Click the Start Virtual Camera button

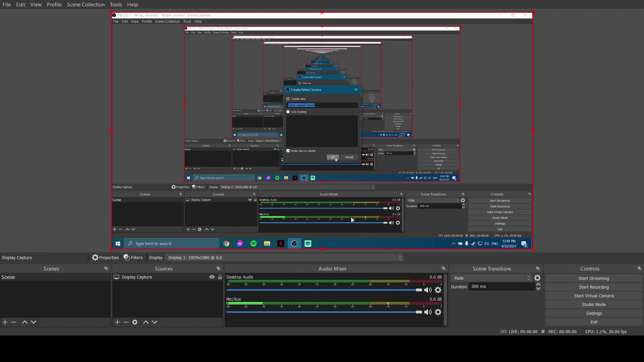[594, 296]
